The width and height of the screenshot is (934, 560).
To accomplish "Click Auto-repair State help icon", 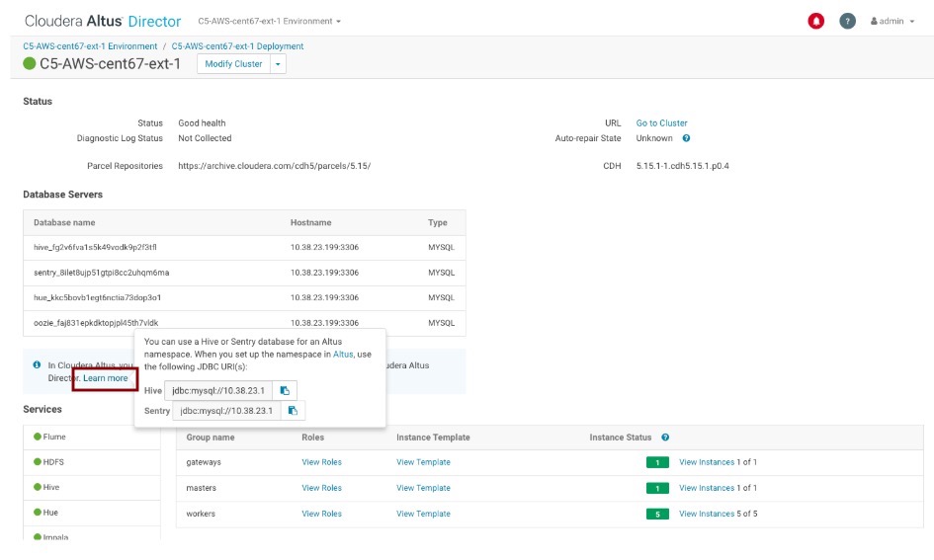I will pos(686,138).
